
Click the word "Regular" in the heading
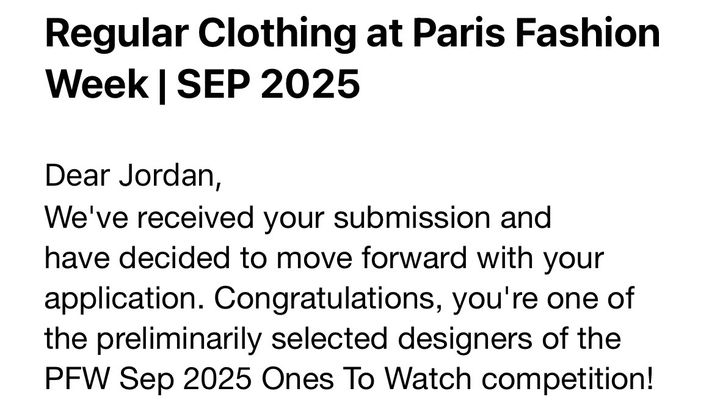pyautogui.click(x=117, y=34)
